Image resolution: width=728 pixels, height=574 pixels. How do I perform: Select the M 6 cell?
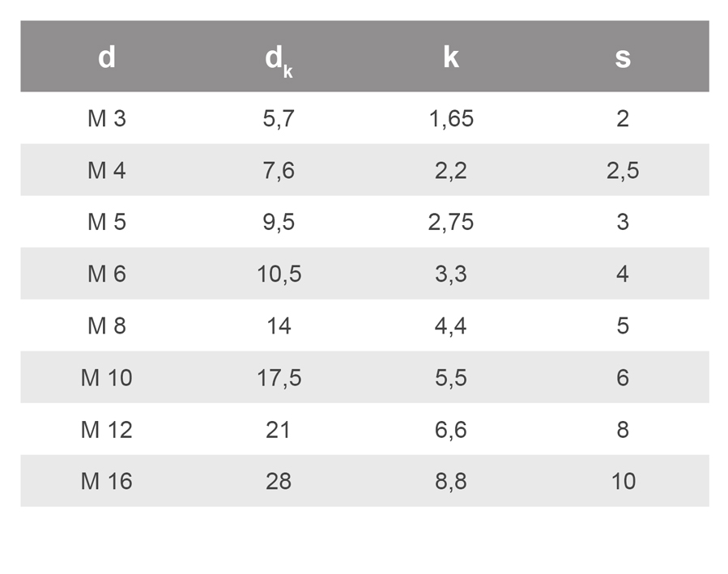(x=107, y=274)
